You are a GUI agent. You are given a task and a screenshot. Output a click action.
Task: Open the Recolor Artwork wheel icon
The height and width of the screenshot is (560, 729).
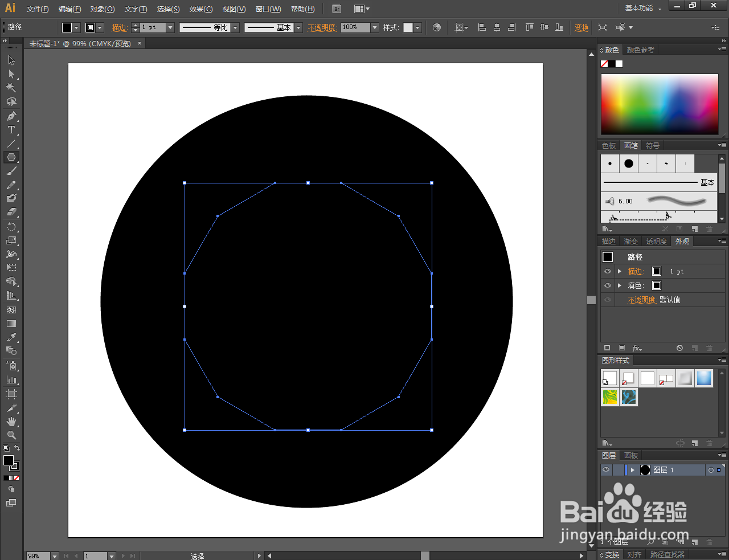click(x=437, y=27)
